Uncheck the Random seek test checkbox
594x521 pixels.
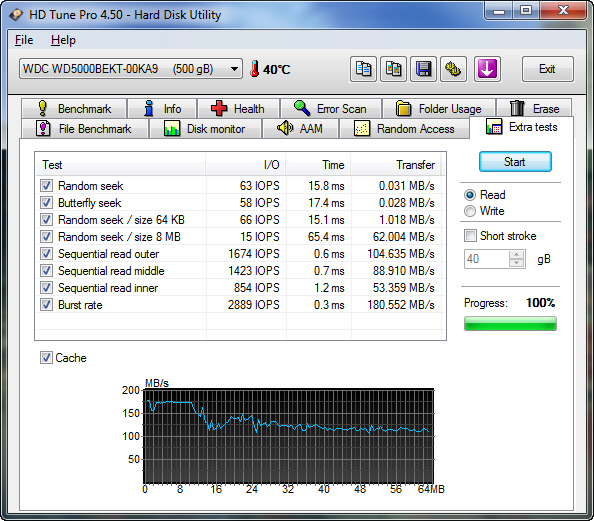46,186
